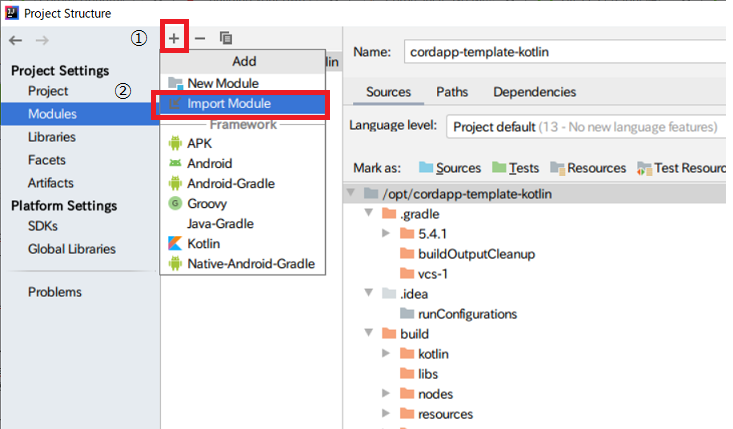Choose Java-Gradle framework entry
The height and width of the screenshot is (429, 733).
pos(243,223)
